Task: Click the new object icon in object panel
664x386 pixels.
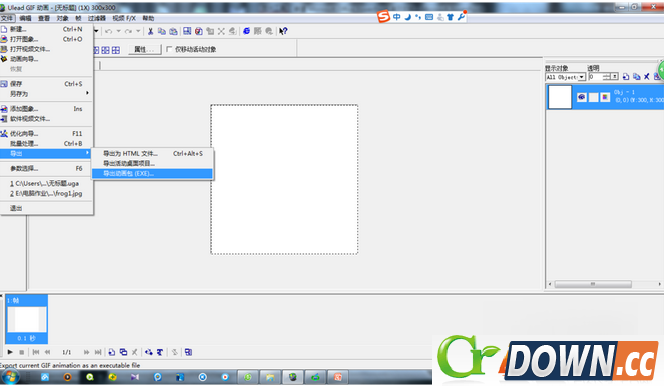Action: pos(625,77)
